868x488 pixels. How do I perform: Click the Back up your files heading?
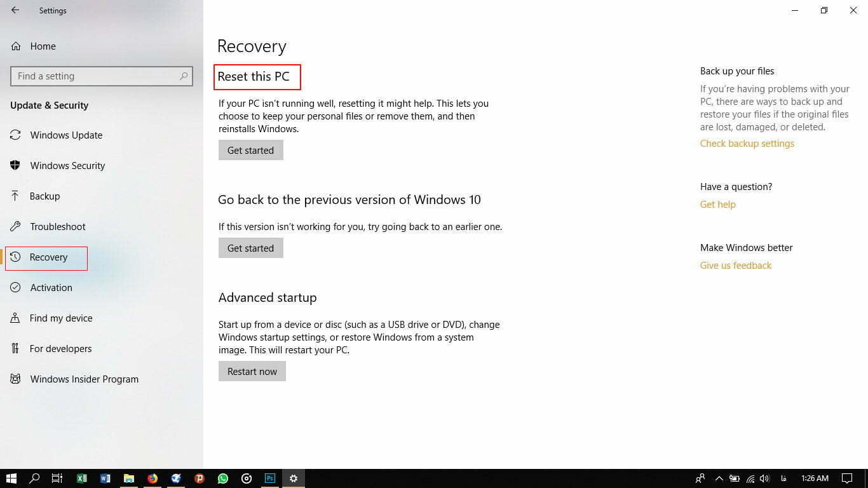tap(737, 71)
